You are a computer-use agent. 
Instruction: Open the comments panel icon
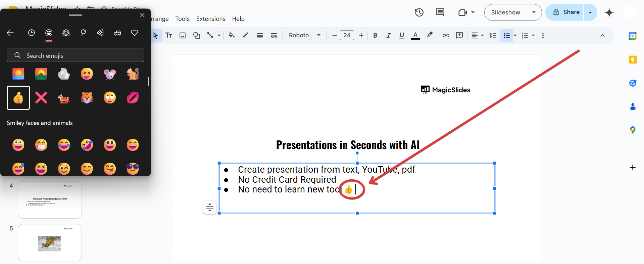440,12
